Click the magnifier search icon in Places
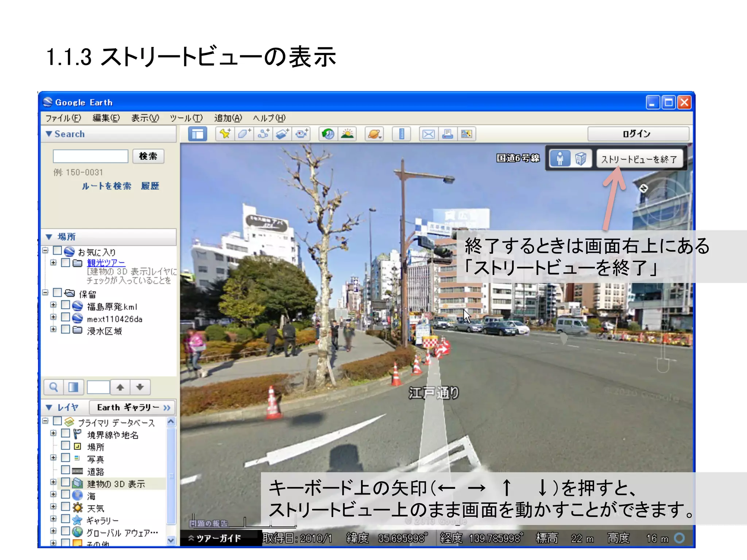The height and width of the screenshot is (560, 747). (54, 387)
